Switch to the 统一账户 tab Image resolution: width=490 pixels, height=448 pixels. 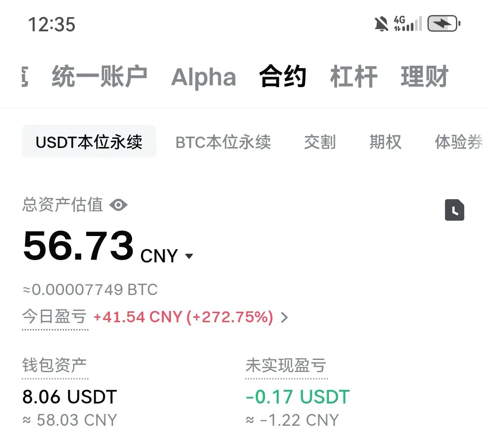click(99, 77)
